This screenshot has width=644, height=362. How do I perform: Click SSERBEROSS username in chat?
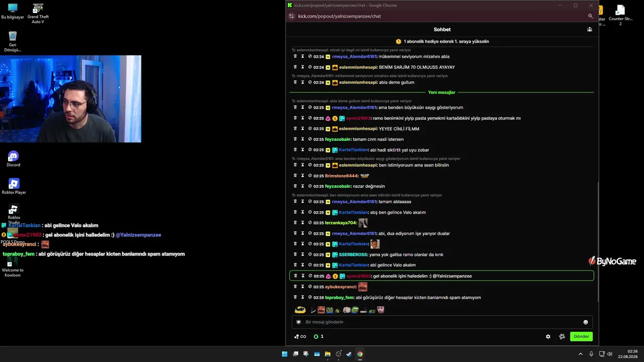point(353,254)
